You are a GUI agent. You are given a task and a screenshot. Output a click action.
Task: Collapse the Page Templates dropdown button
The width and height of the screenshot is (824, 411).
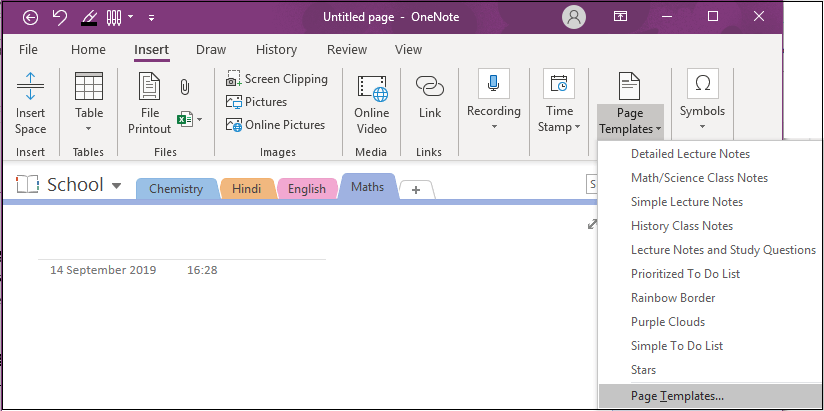(630, 121)
